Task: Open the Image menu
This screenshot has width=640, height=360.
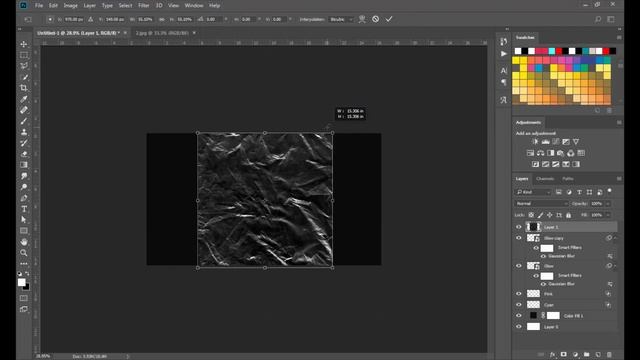Action: point(70,6)
